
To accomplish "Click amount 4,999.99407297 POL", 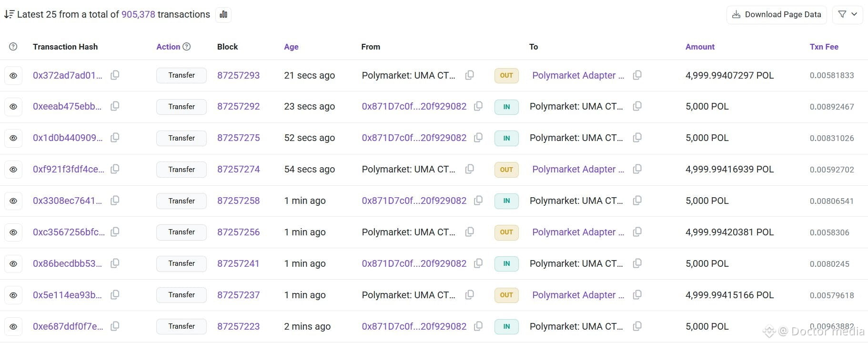I will tap(729, 75).
